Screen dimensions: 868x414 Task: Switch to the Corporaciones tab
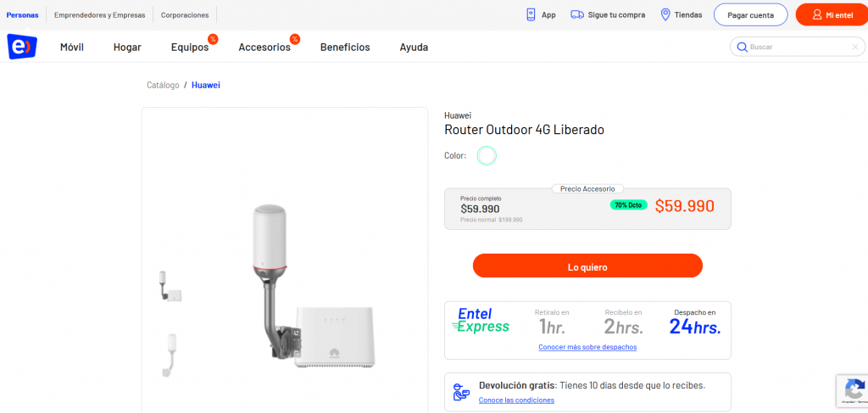185,15
